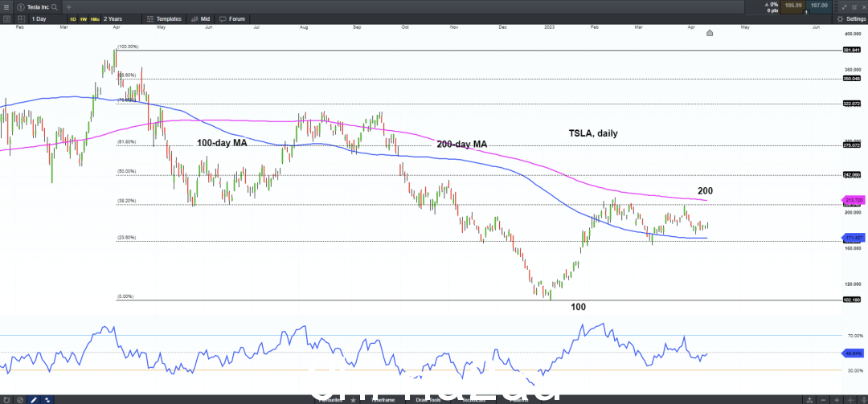The height and width of the screenshot is (404, 868).
Task: Click the 200-day MA annotation
Action: click(461, 145)
